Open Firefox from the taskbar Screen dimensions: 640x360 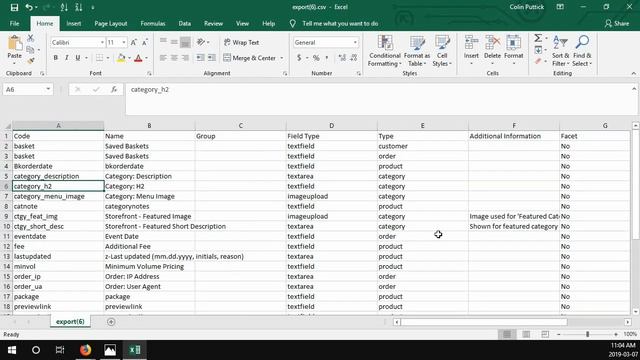(x=85, y=350)
